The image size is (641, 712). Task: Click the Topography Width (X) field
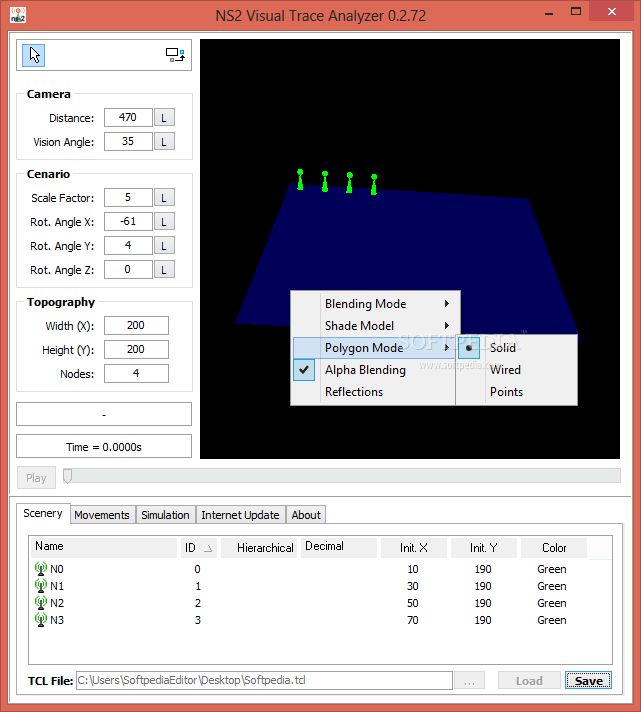tap(136, 326)
